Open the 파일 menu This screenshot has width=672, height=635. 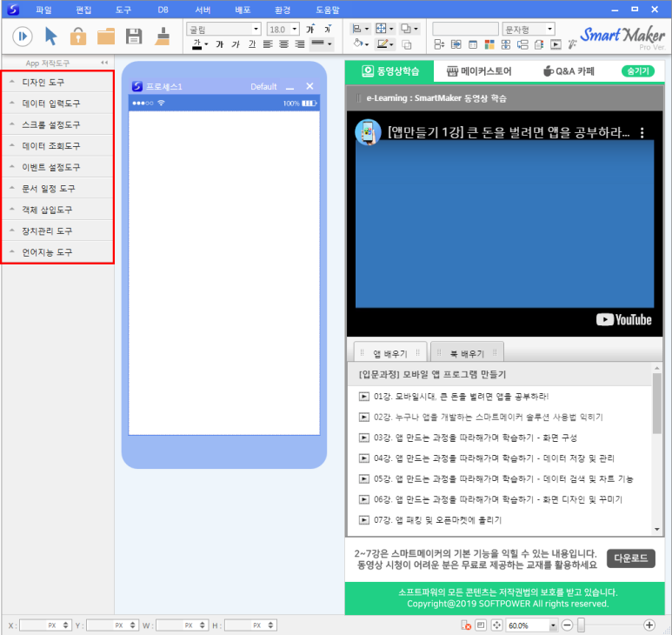coord(44,10)
